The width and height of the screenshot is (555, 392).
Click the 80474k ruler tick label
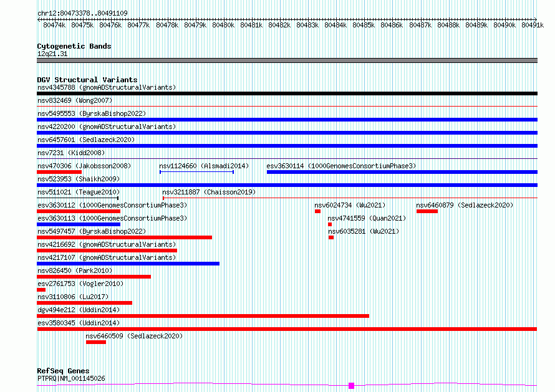(x=54, y=25)
